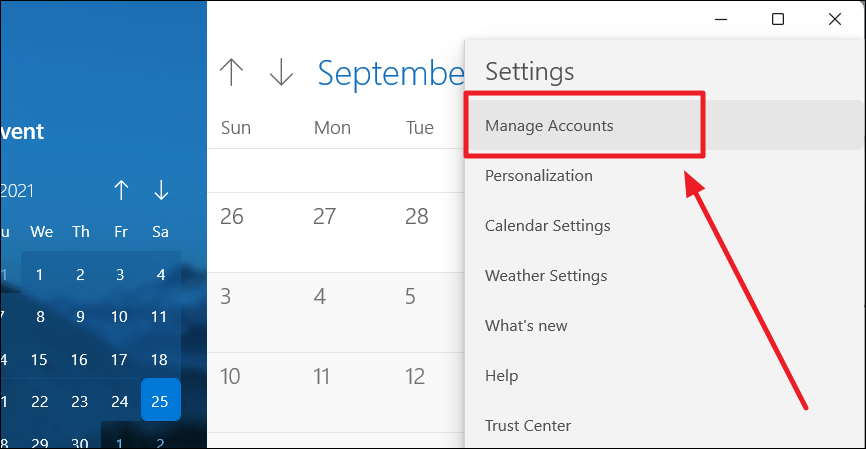Select highlighted date 25 in mini calendar

pyautogui.click(x=160, y=401)
